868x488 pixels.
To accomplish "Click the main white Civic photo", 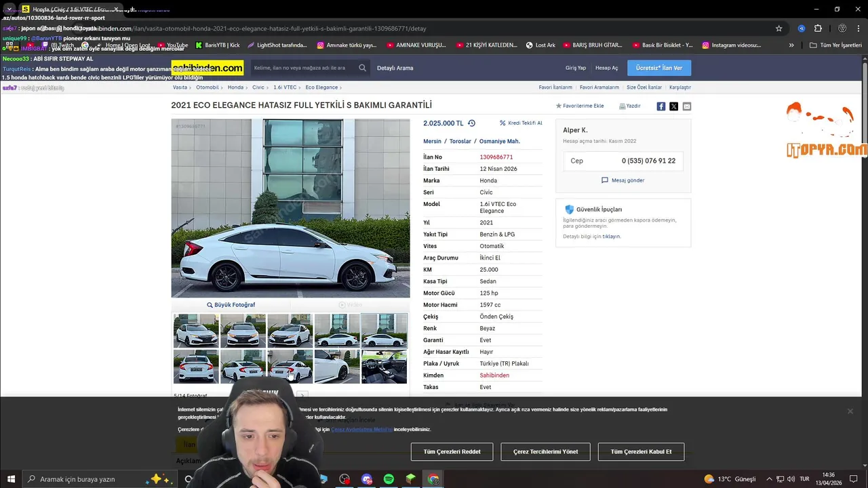I will point(290,208).
